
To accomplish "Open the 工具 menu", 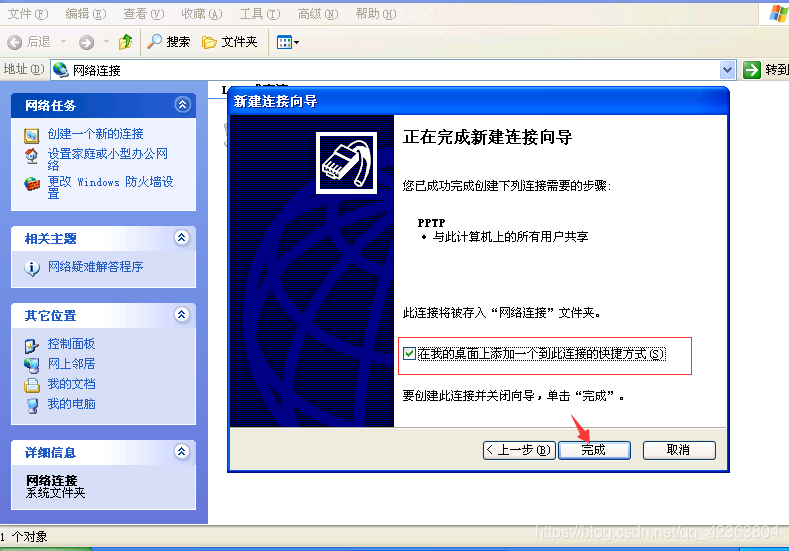I will [260, 14].
